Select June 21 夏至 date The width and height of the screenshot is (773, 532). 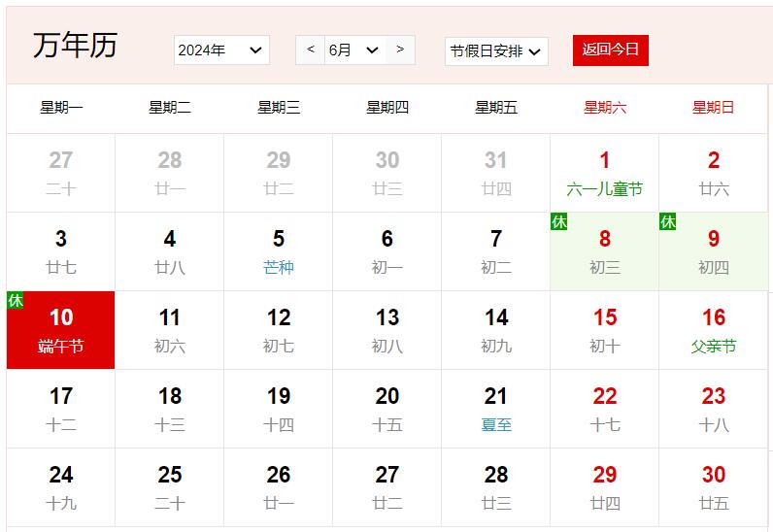(496, 409)
